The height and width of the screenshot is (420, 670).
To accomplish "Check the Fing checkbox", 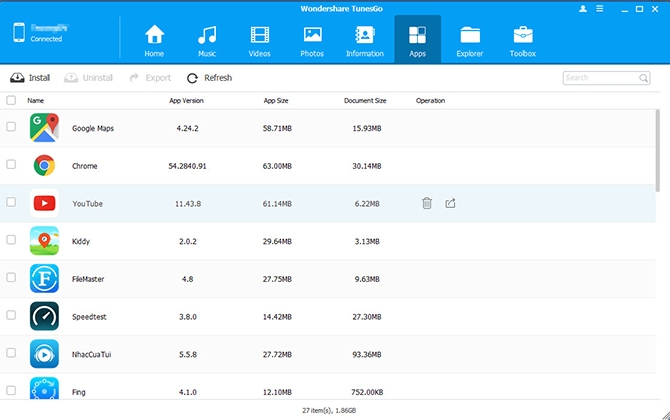I will [x=11, y=391].
